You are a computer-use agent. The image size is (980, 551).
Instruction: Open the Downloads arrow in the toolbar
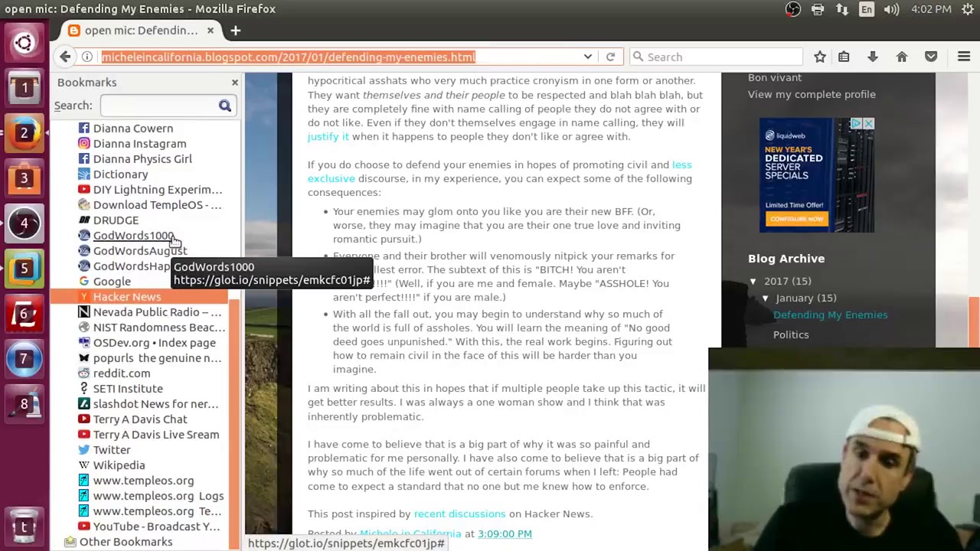pyautogui.click(x=872, y=57)
